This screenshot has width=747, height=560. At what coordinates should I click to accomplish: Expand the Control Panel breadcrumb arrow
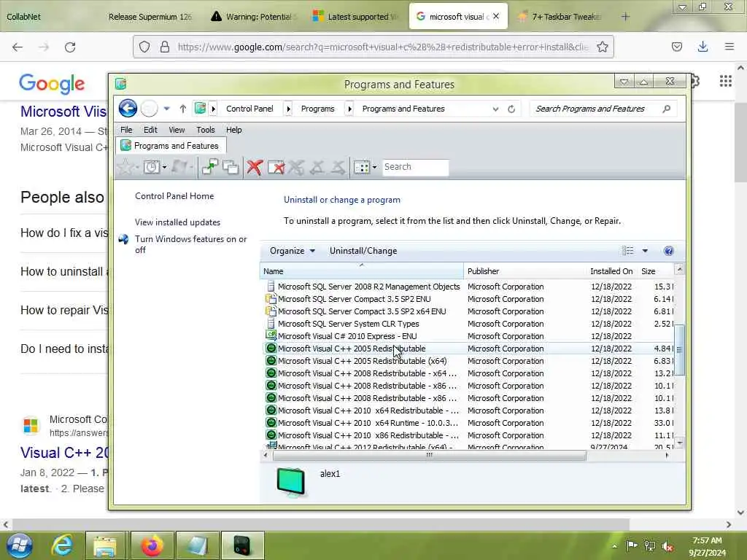tap(288, 109)
